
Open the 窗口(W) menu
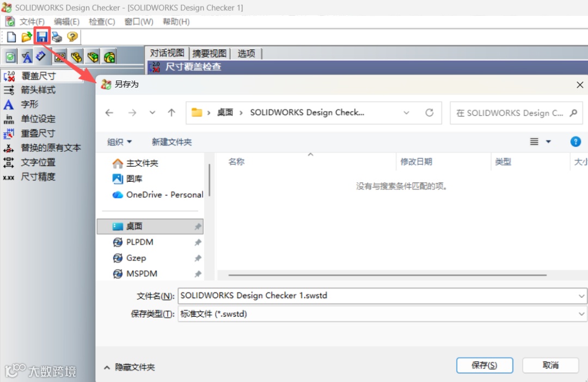139,22
